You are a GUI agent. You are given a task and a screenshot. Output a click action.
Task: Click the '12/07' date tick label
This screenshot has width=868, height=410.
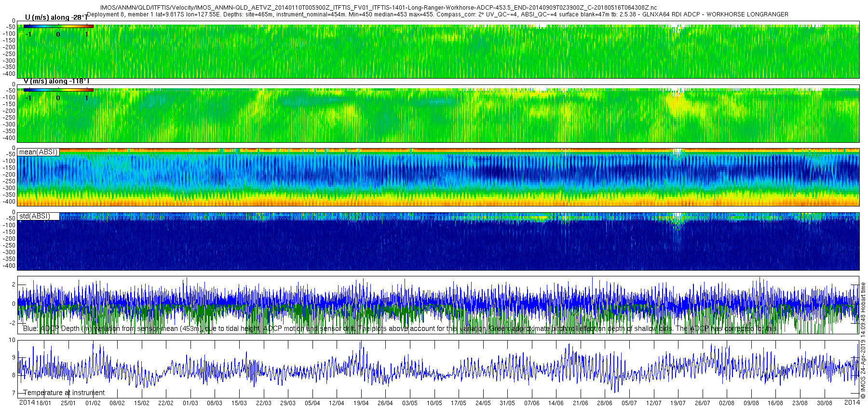654,403
